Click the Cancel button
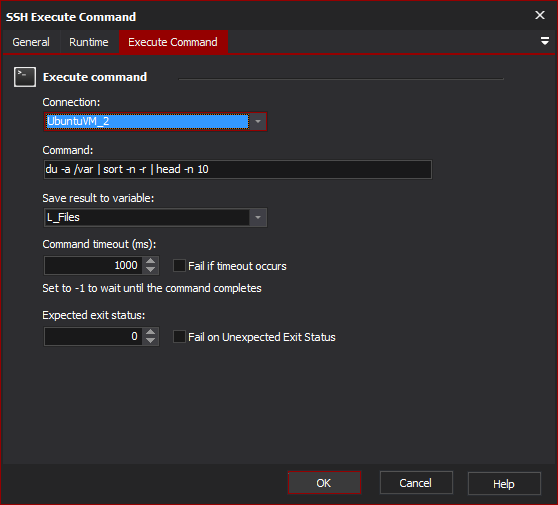The width and height of the screenshot is (558, 505). coord(416,483)
